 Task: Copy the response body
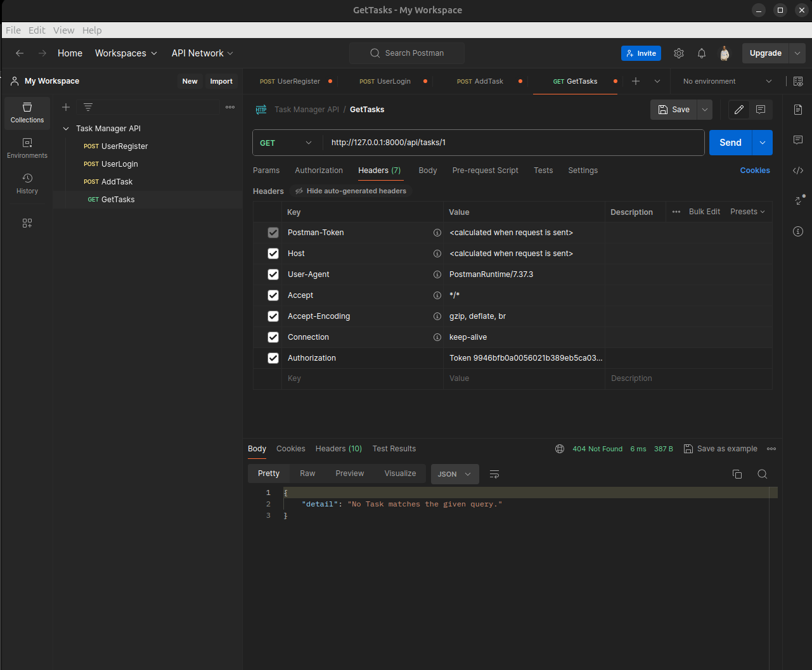(x=737, y=474)
